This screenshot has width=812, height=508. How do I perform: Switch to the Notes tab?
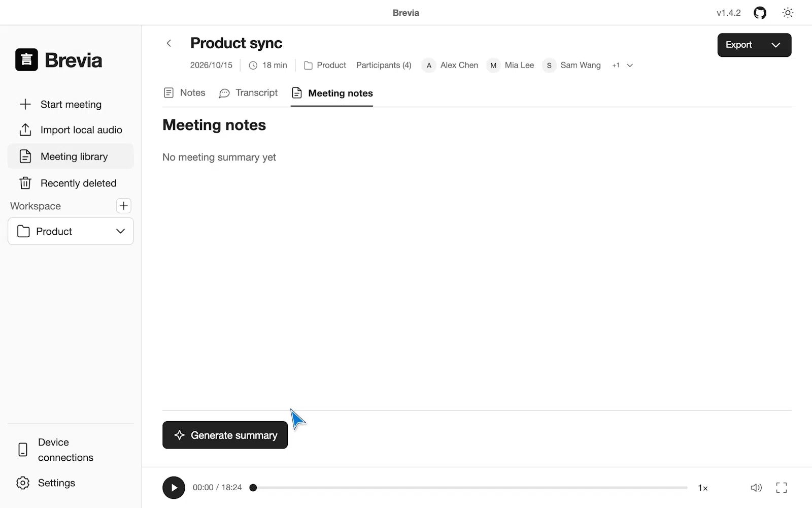pyautogui.click(x=185, y=93)
